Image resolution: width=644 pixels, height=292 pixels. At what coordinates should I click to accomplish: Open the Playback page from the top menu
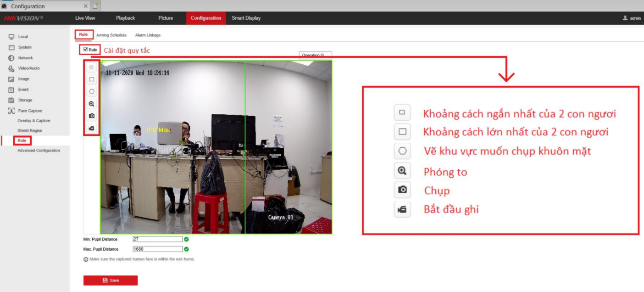click(x=126, y=18)
